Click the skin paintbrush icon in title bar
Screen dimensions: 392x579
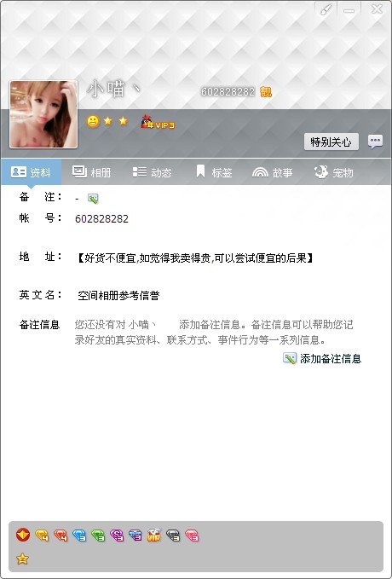326,10
